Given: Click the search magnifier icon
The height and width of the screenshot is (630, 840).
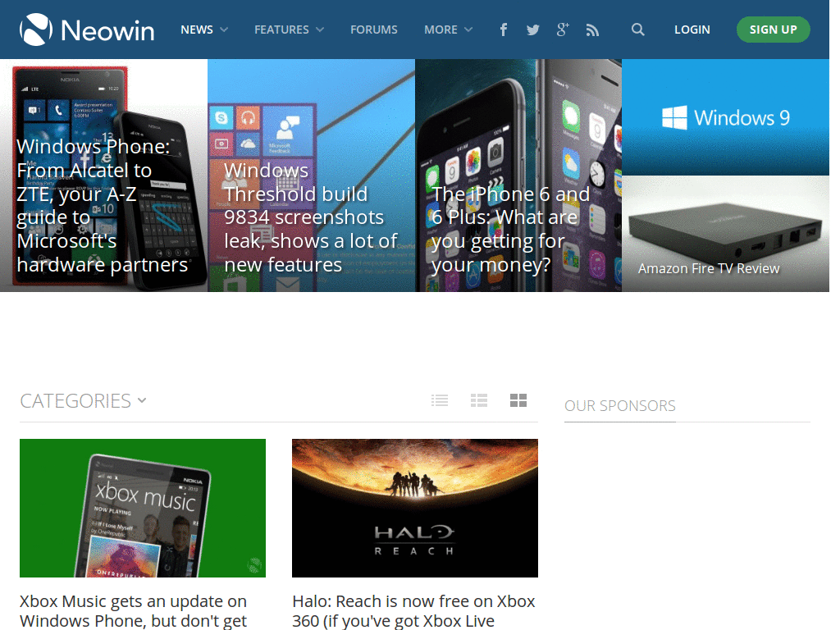Looking at the screenshot, I should coord(637,30).
